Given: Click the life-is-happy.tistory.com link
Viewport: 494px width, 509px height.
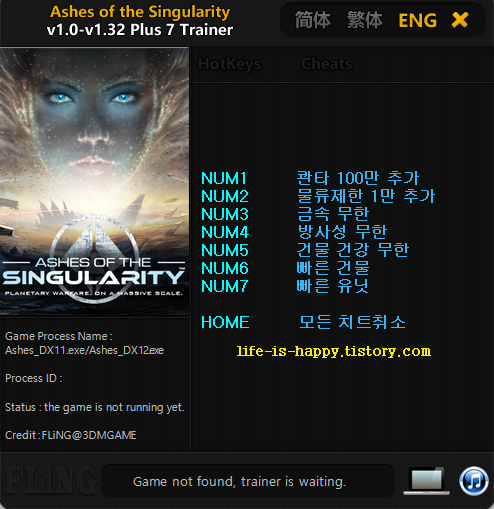Looking at the screenshot, I should click(x=334, y=351).
